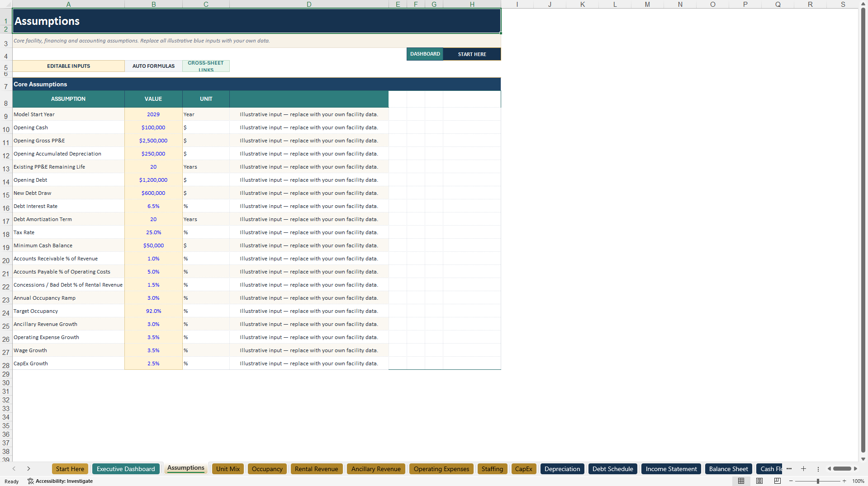Click the zoom out minus icon
This screenshot has width=868, height=486.
tap(791, 481)
